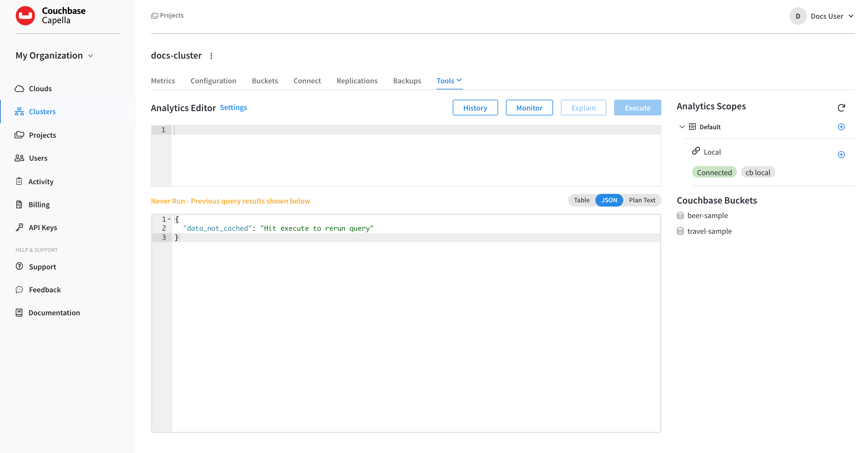The width and height of the screenshot is (868, 453).
Task: Collapse the Default analytics scope
Action: point(682,127)
